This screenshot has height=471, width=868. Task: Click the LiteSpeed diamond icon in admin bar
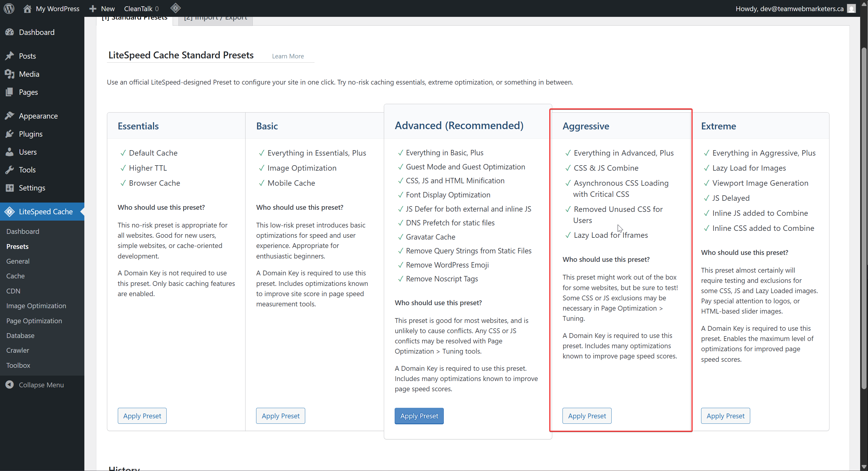click(x=176, y=8)
